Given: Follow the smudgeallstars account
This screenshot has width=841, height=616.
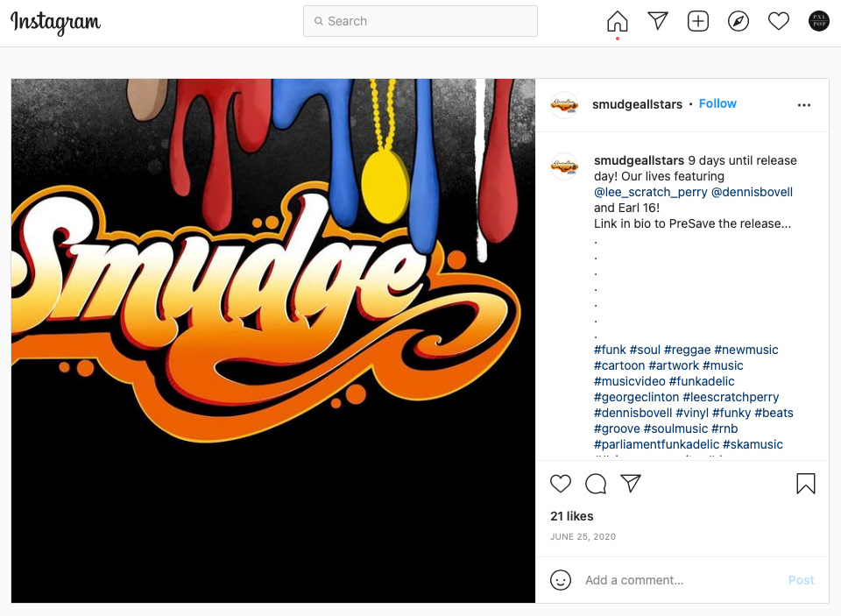Looking at the screenshot, I should 717,103.
